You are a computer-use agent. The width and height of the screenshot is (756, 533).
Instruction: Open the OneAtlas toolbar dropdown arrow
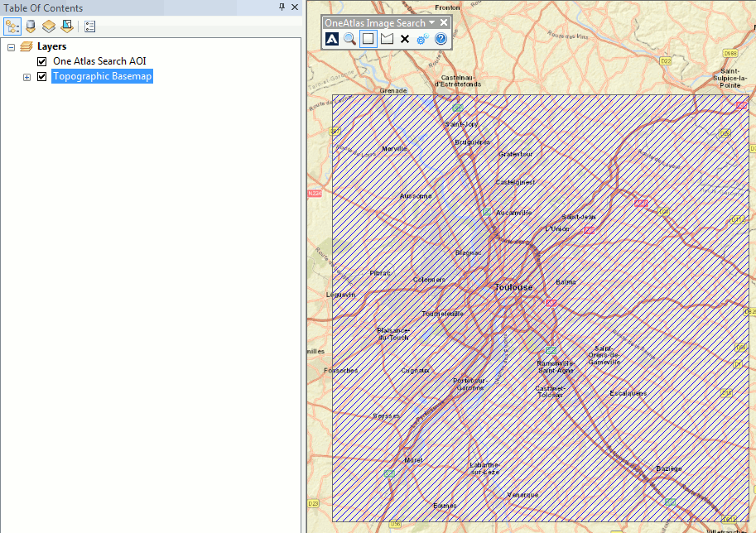(433, 22)
